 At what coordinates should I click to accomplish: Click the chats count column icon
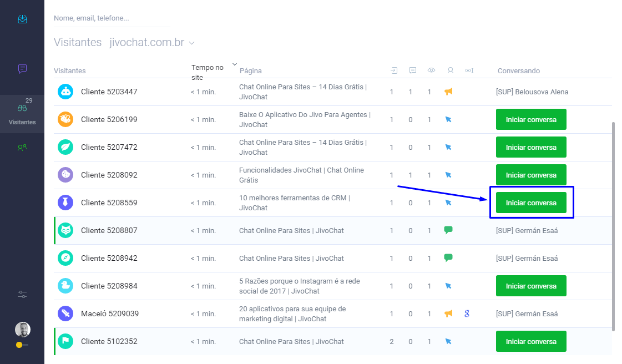click(x=413, y=70)
